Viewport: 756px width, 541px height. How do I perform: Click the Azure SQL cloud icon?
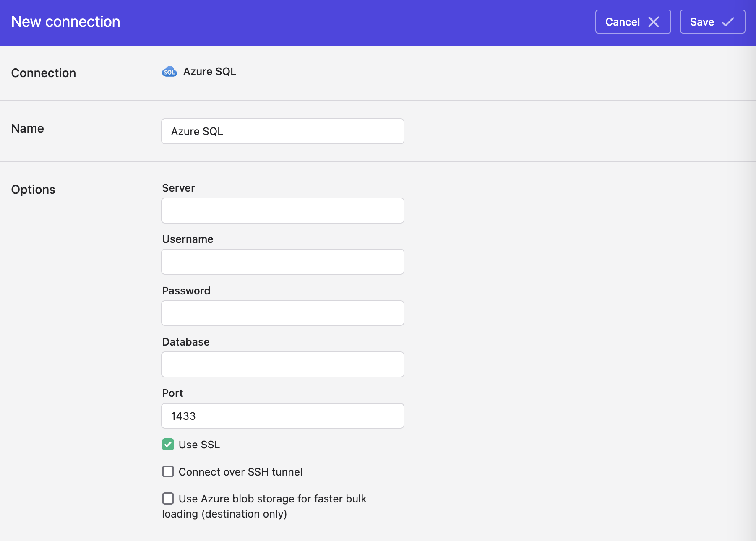[x=169, y=72]
